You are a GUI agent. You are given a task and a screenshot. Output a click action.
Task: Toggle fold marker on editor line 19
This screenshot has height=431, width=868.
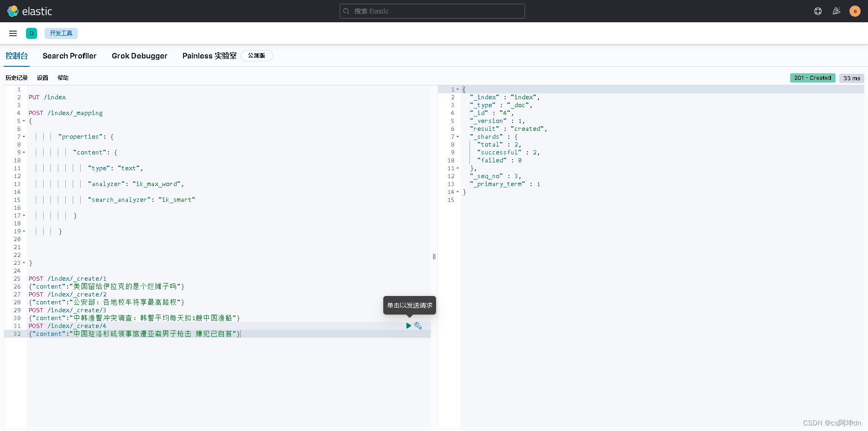[x=24, y=232]
